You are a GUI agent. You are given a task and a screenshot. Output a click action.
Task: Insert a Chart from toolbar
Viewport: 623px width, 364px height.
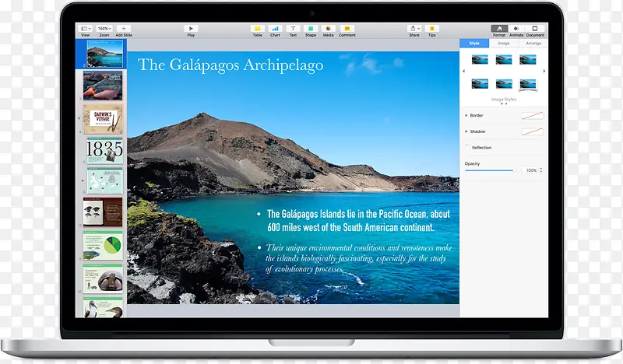tap(275, 29)
